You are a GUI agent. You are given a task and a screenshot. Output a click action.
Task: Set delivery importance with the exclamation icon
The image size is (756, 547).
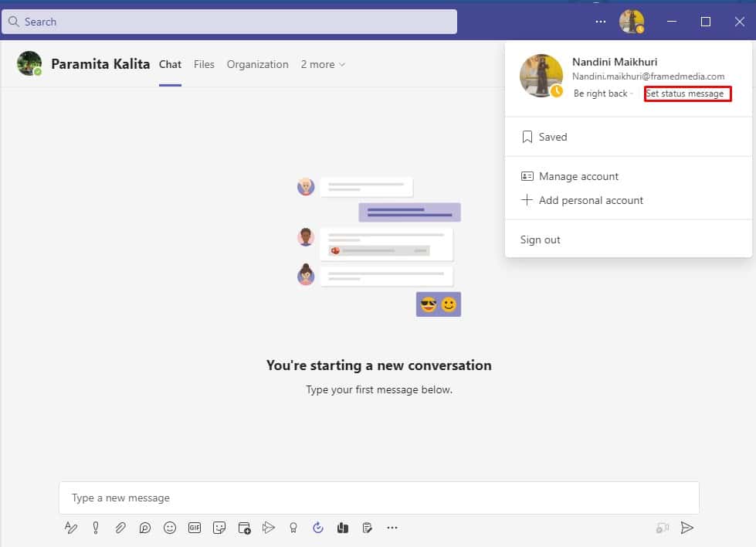click(96, 528)
